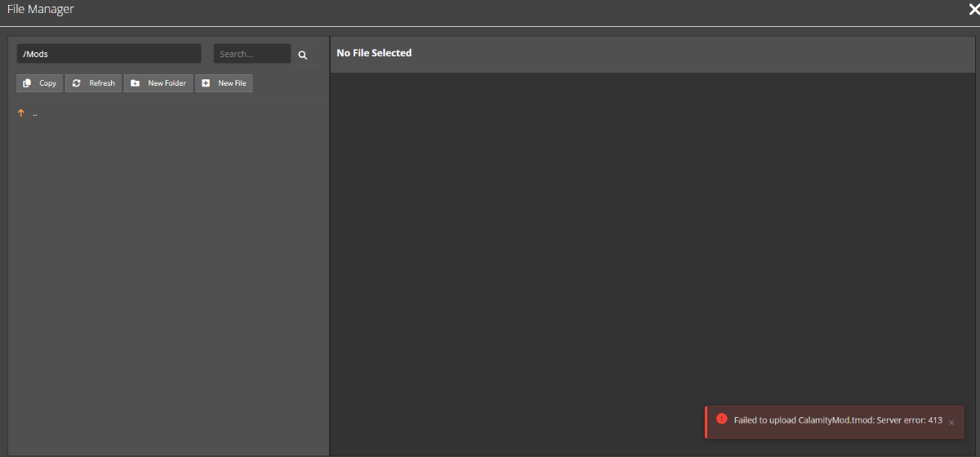Click the folder-plus icon for New Folder

[x=136, y=83]
